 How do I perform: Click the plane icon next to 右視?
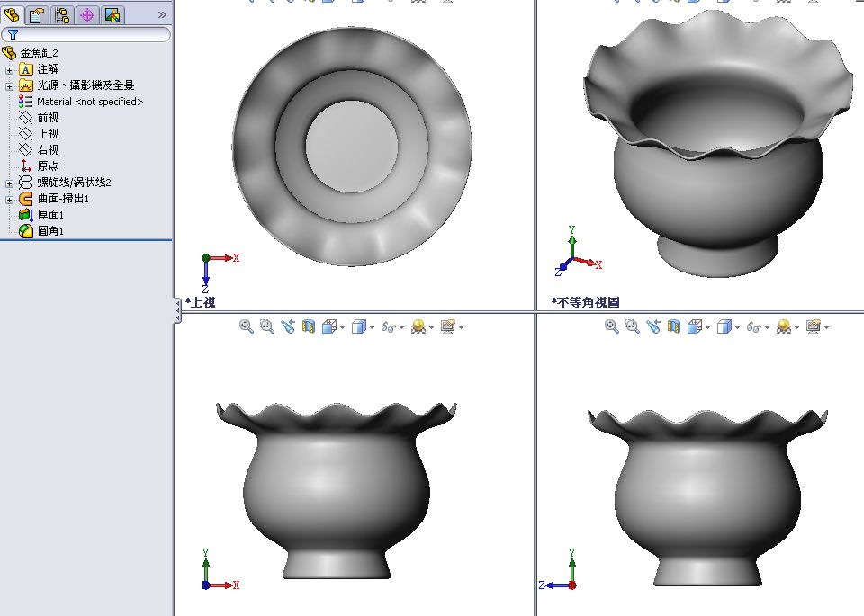[x=25, y=150]
